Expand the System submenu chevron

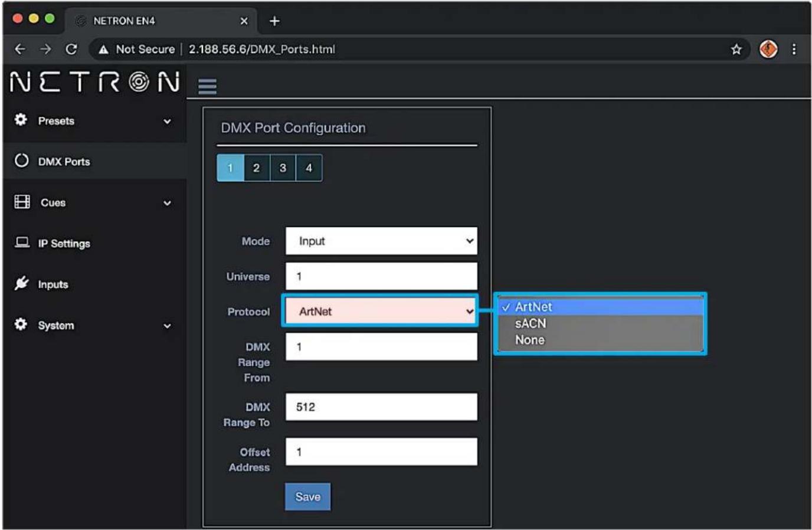[x=167, y=326]
